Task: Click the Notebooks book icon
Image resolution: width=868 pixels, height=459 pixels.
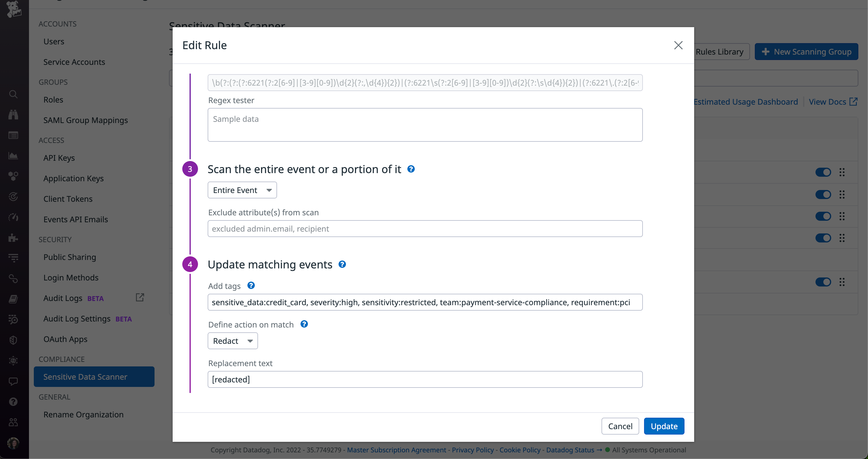Action: tap(14, 299)
